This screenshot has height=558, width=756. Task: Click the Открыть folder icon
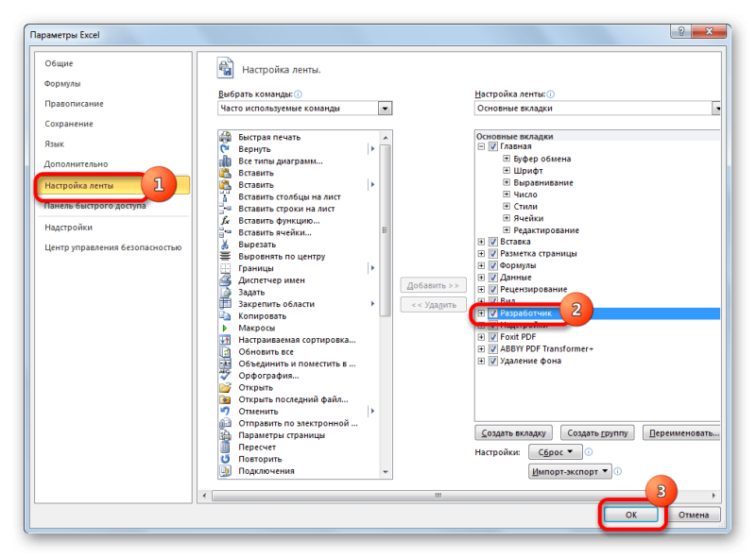pos(225,387)
